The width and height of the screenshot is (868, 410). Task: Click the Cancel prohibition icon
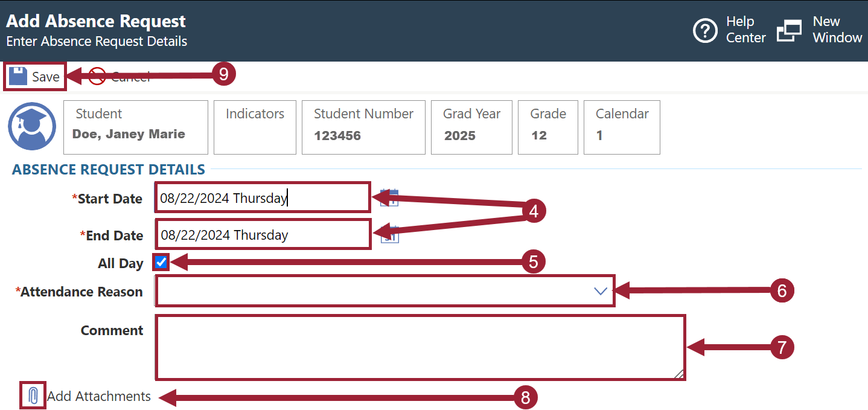[x=97, y=76]
